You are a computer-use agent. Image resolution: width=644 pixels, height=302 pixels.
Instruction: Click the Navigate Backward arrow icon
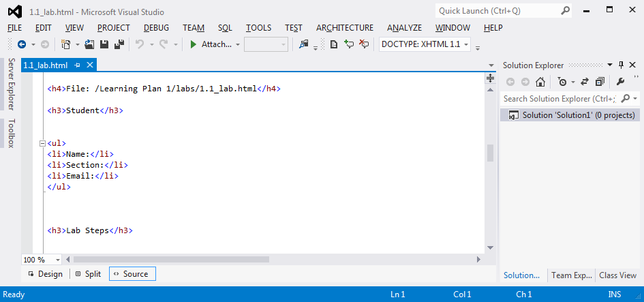click(22, 44)
